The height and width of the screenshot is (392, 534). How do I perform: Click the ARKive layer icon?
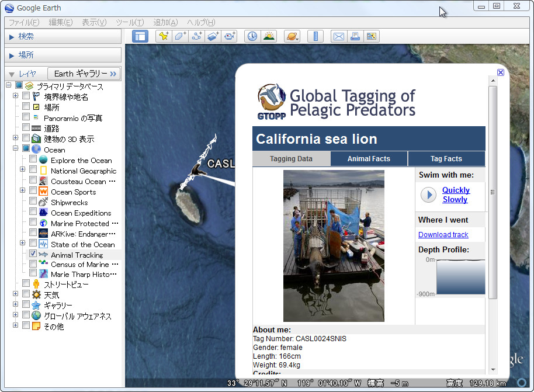[43, 234]
